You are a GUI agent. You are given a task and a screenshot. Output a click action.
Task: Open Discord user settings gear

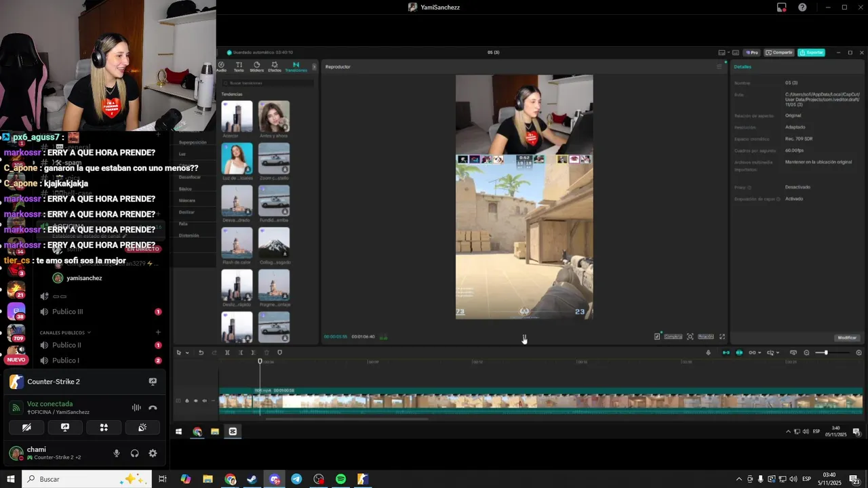tap(153, 453)
